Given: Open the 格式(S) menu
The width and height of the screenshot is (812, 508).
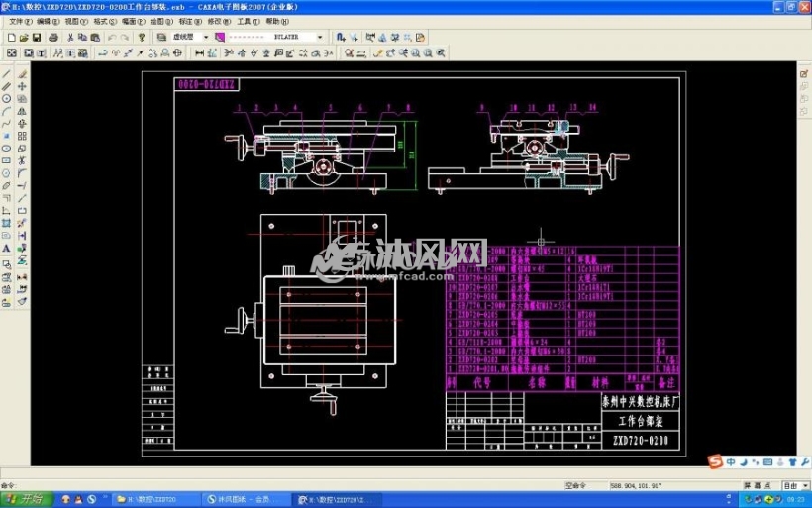Looking at the screenshot, I should 105,21.
